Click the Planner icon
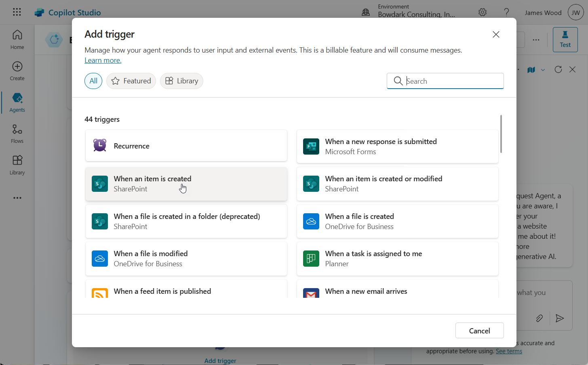 point(311,259)
